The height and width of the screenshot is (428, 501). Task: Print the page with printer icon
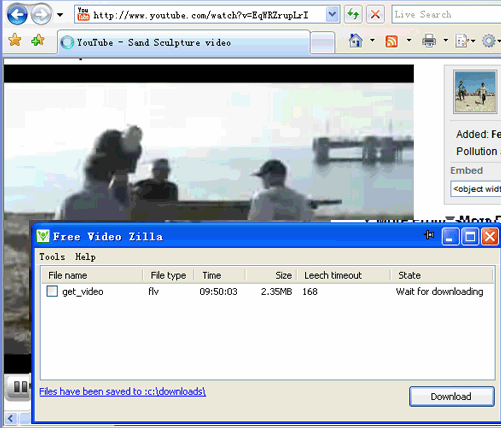[429, 41]
